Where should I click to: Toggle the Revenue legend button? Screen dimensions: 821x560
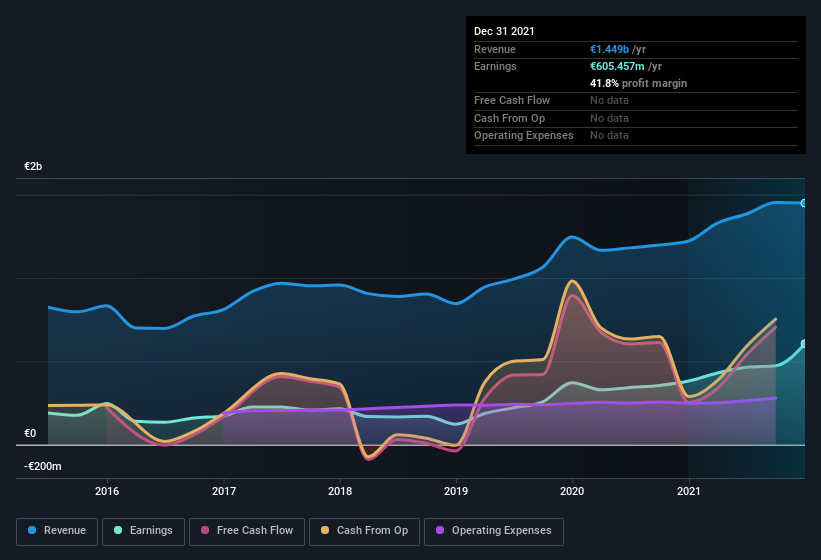pos(57,531)
